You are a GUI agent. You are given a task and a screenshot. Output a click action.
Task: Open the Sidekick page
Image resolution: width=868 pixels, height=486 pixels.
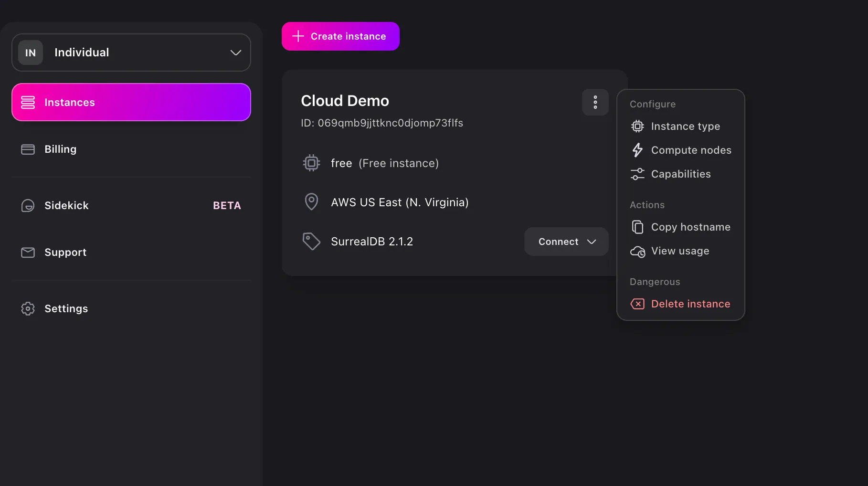click(131, 206)
